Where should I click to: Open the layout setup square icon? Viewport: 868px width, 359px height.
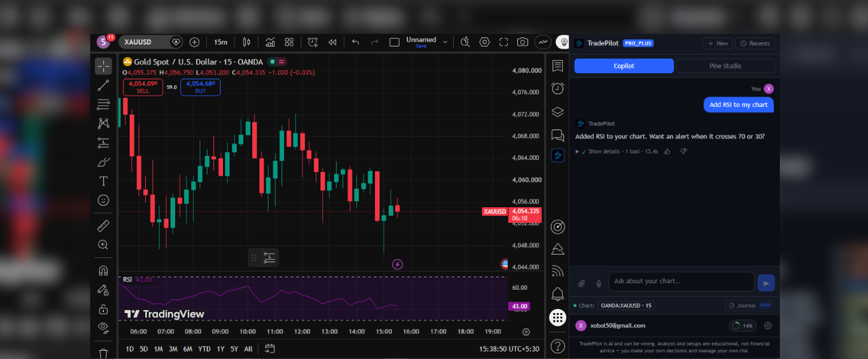pos(395,42)
